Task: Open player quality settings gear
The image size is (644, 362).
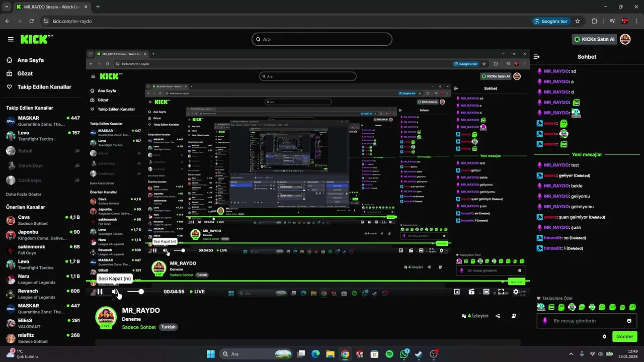Action: (516, 292)
